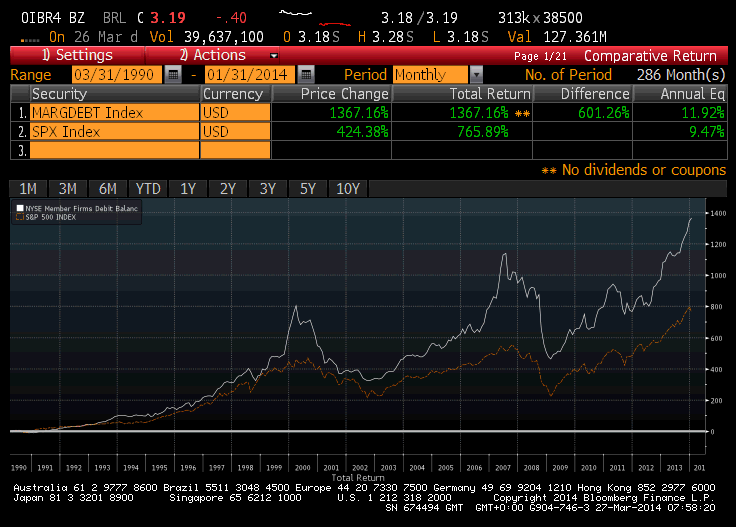Select the 2Y range tab

[x=228, y=189]
